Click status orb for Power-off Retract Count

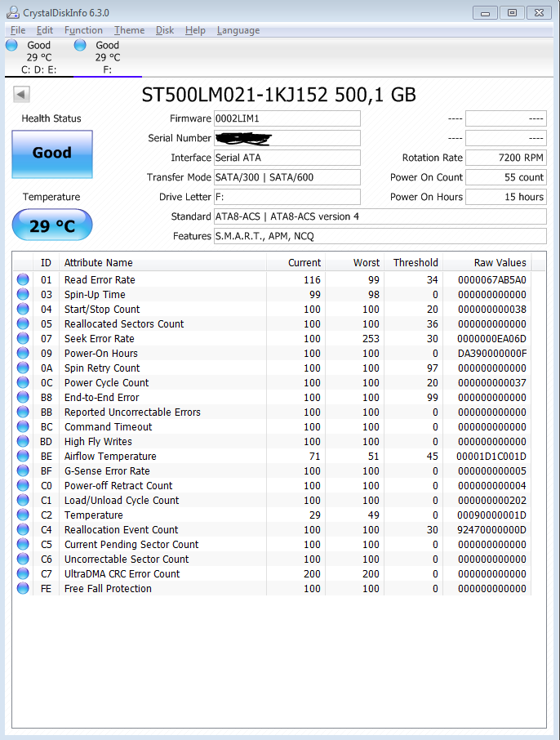pos(23,485)
